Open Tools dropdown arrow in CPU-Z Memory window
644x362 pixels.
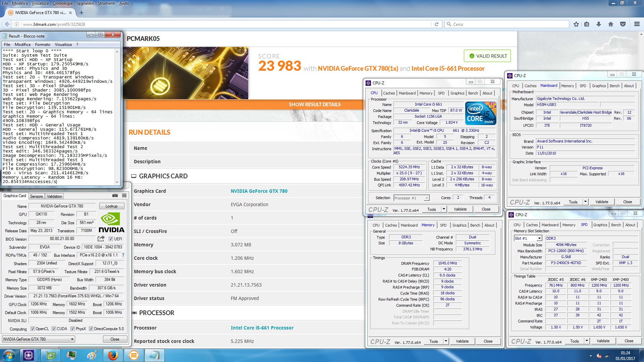[446, 341]
